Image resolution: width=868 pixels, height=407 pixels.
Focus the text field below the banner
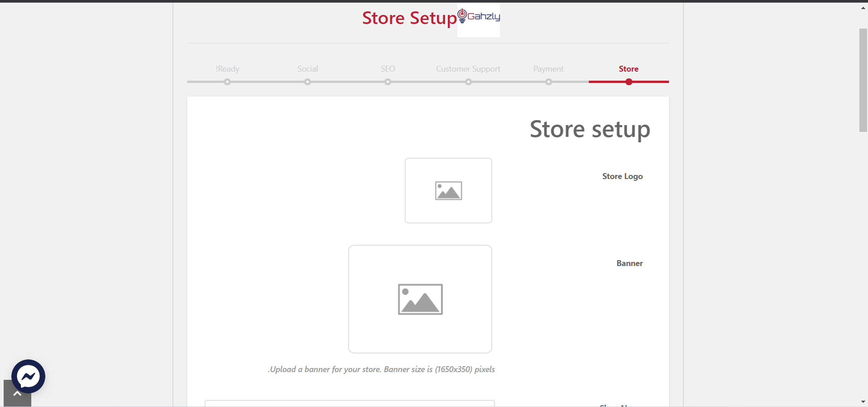(x=349, y=403)
